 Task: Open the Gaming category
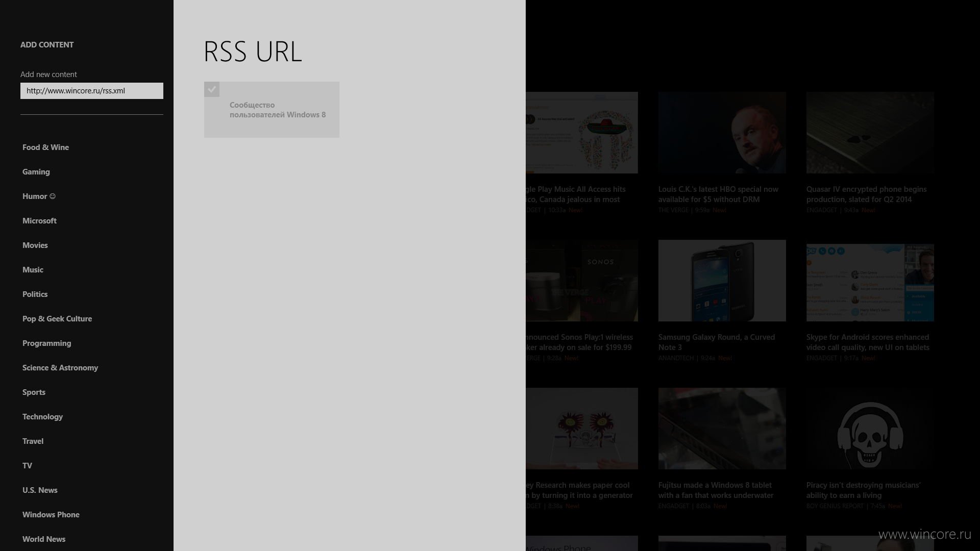tap(36, 172)
